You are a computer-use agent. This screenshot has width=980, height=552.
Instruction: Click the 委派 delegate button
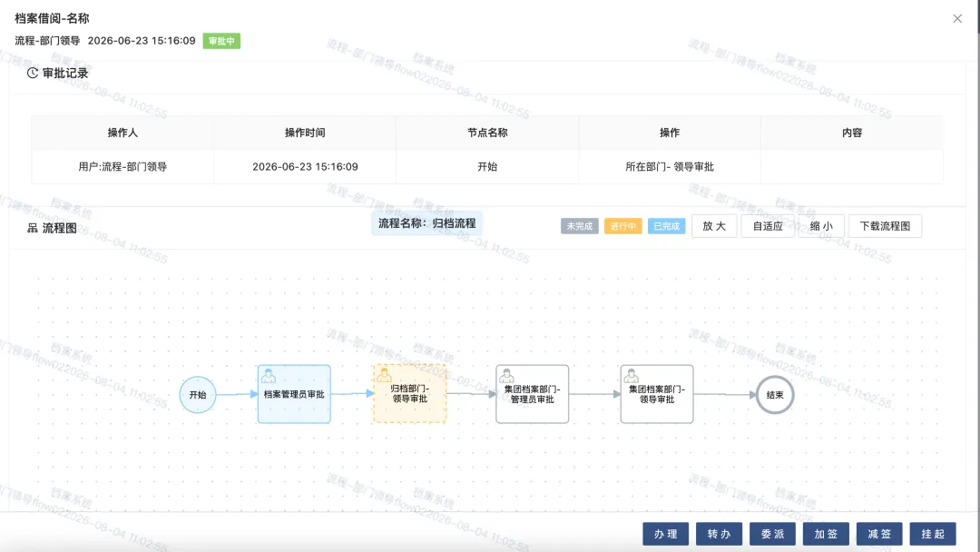tap(772, 534)
